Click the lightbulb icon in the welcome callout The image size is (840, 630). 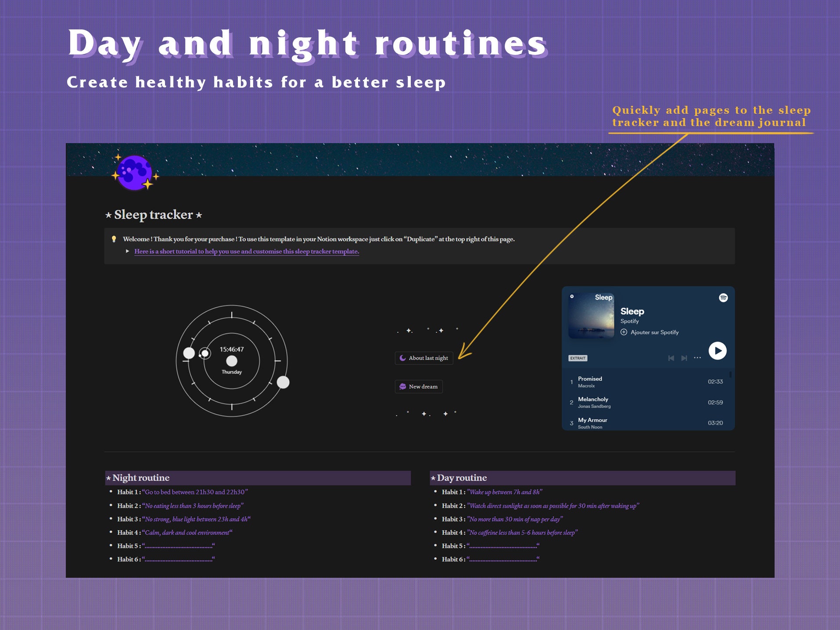(113, 239)
